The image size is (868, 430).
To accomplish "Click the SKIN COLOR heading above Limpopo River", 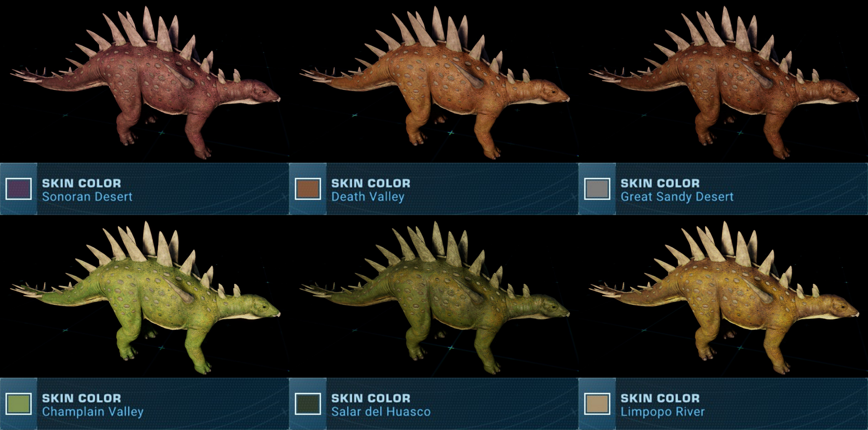I will coord(660,398).
